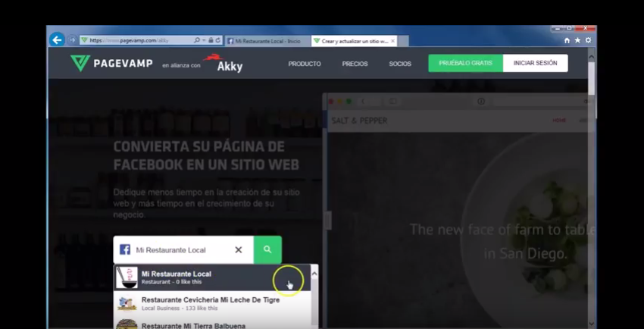Screen dimensions: 644x329
Task: Choose 'Restaurante Cevicheria Mi Leche De Tigre' suggestion
Action: click(x=210, y=303)
